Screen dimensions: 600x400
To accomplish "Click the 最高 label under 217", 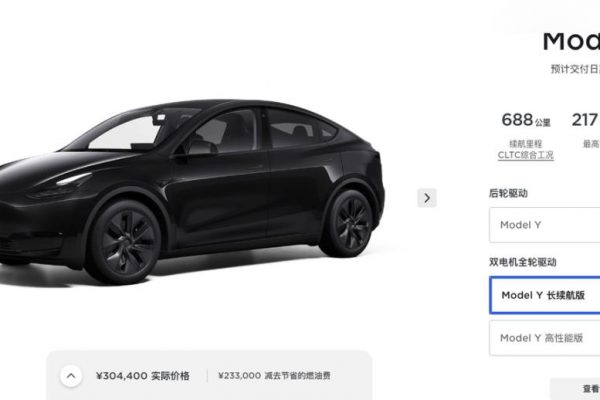I will (x=591, y=144).
